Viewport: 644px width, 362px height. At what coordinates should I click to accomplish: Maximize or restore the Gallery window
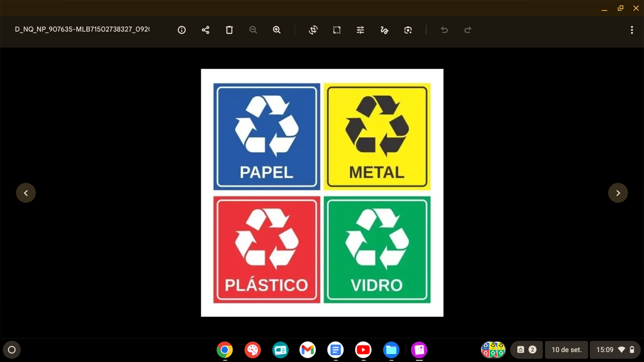coord(620,8)
